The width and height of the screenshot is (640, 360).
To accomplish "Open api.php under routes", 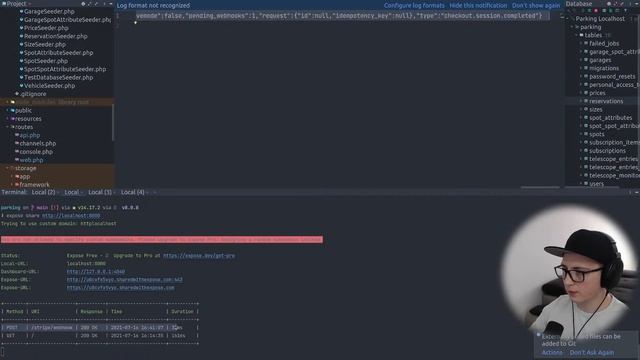I will tap(30, 135).
